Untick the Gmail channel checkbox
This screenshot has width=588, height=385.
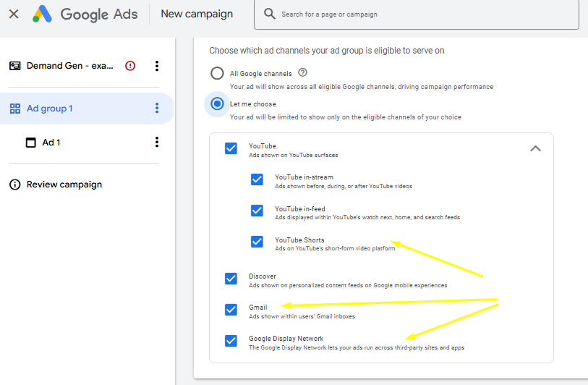click(x=231, y=310)
